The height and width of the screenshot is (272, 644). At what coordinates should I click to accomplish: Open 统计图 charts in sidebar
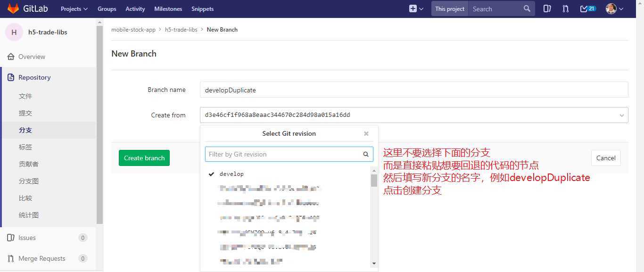click(29, 215)
